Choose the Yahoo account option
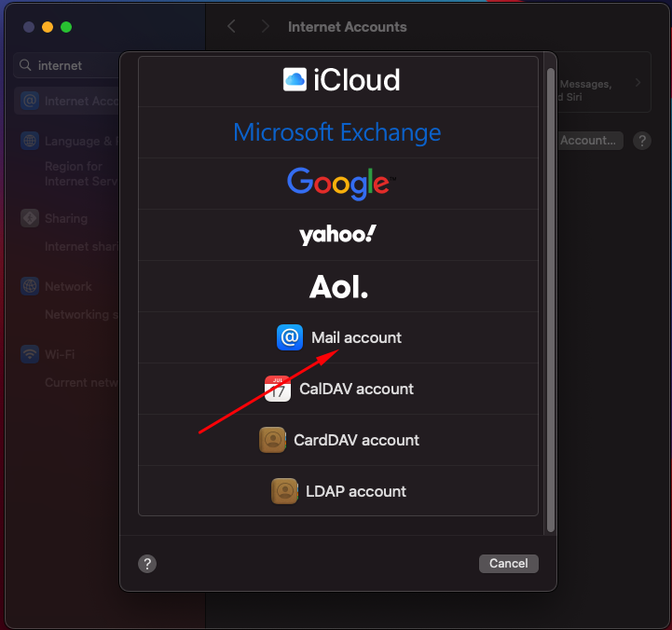Screen dimensions: 672x630 pyautogui.click(x=338, y=235)
